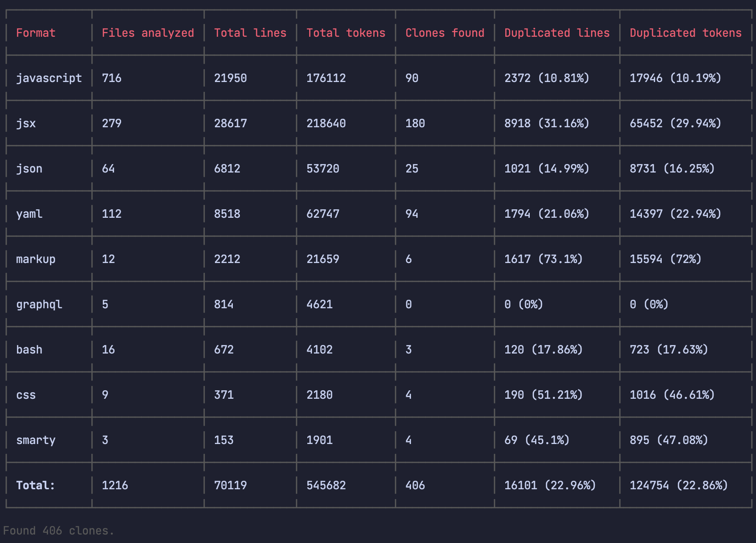Viewport: 756px width, 543px height.
Task: Select the 'jsx' format cell
Action: (x=26, y=123)
